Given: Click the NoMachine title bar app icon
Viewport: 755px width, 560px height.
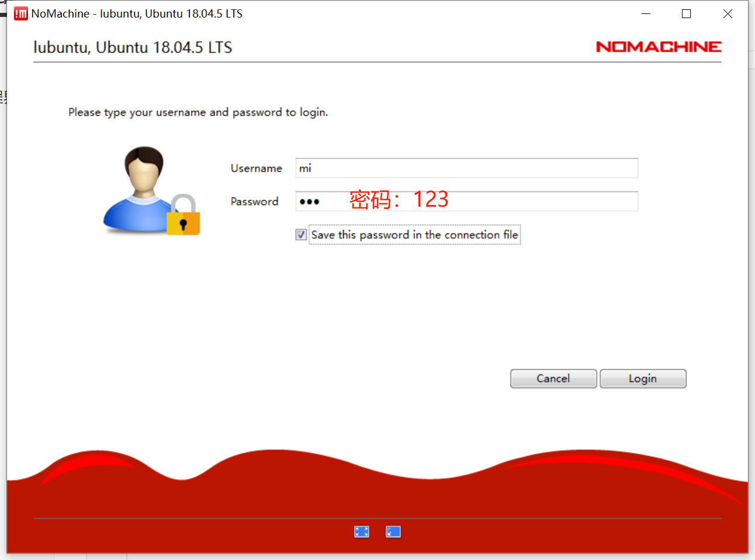Looking at the screenshot, I should tap(21, 13).
